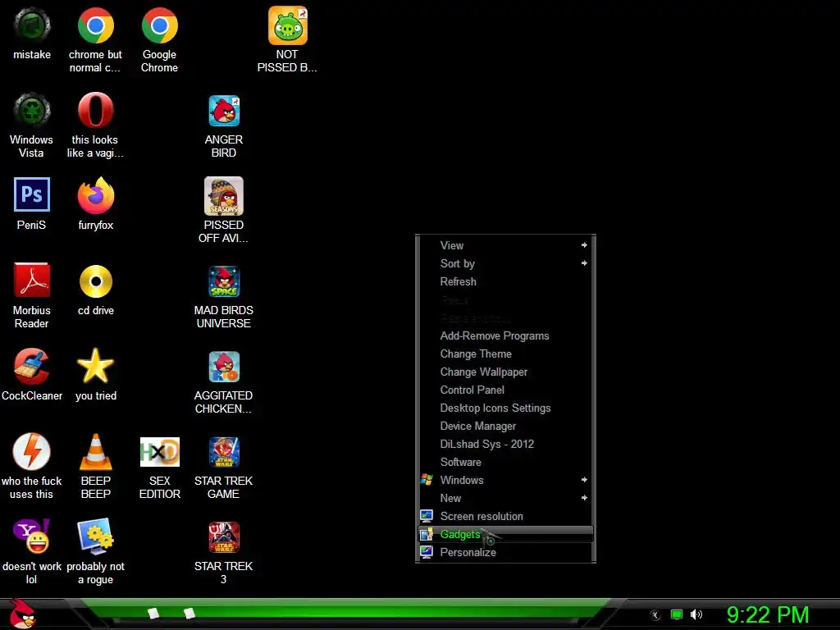840x630 pixels.
Task: Open Screen resolution from context menu
Action: click(x=505, y=517)
